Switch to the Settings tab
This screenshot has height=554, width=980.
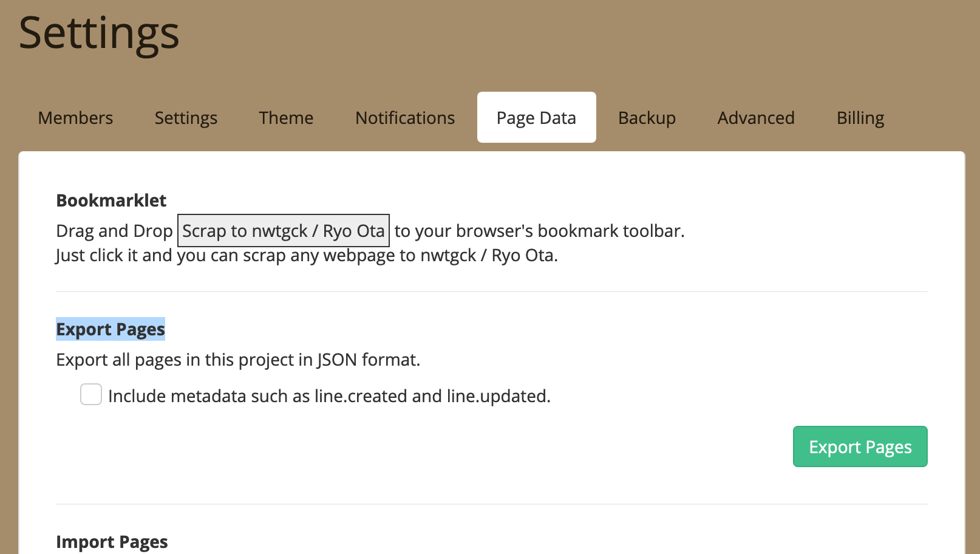[x=186, y=118]
